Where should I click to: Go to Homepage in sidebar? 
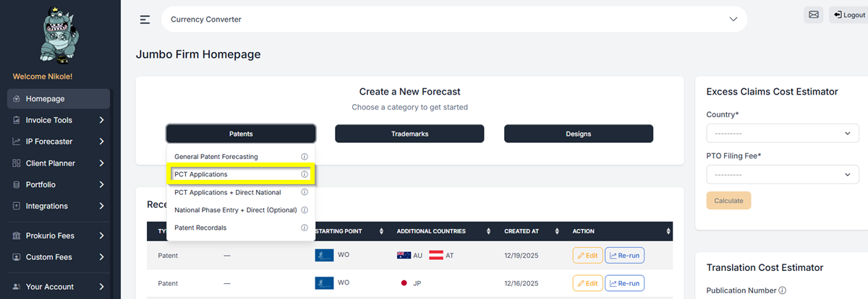45,99
